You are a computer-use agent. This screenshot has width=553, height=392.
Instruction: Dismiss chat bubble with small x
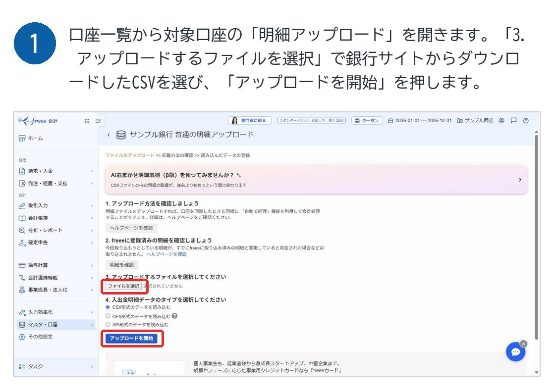524,344
